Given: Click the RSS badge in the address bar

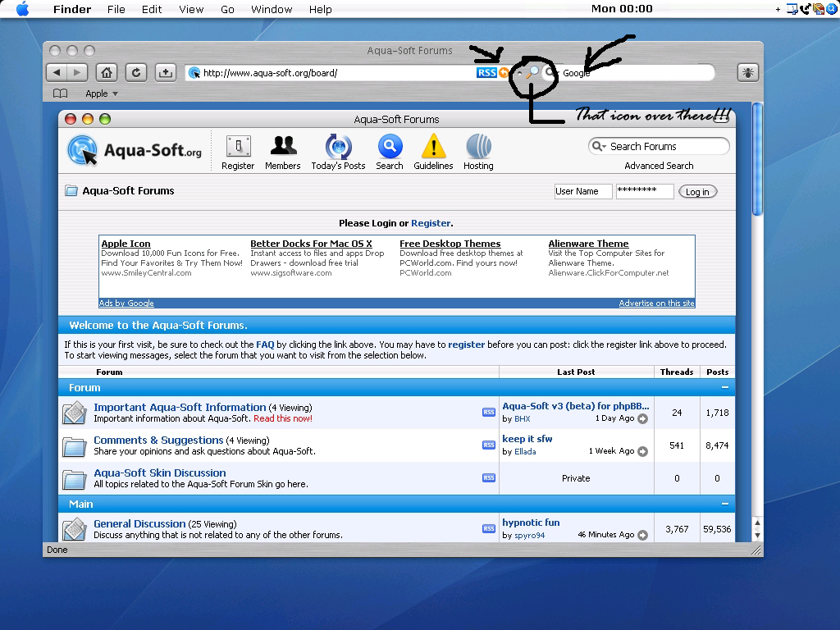Looking at the screenshot, I should coord(486,72).
